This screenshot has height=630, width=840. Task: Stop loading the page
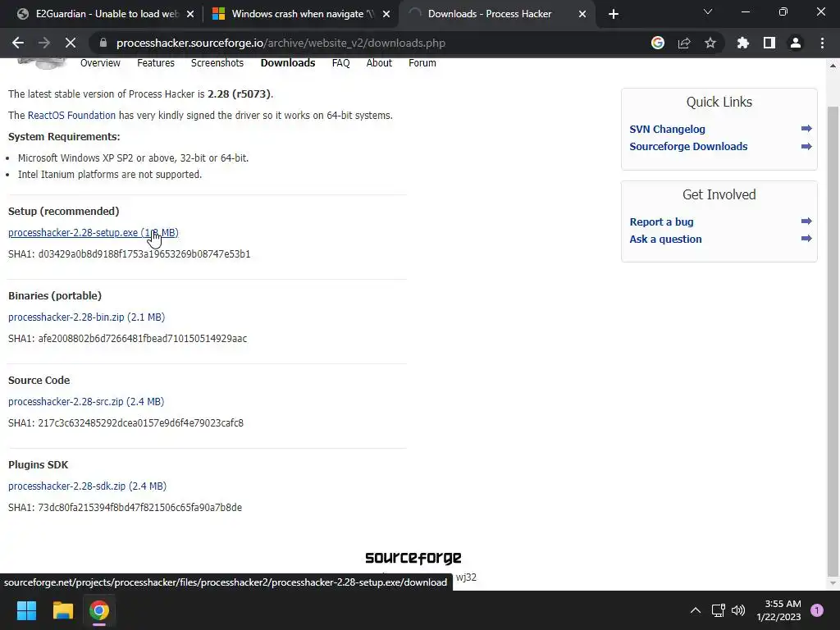[x=71, y=43]
